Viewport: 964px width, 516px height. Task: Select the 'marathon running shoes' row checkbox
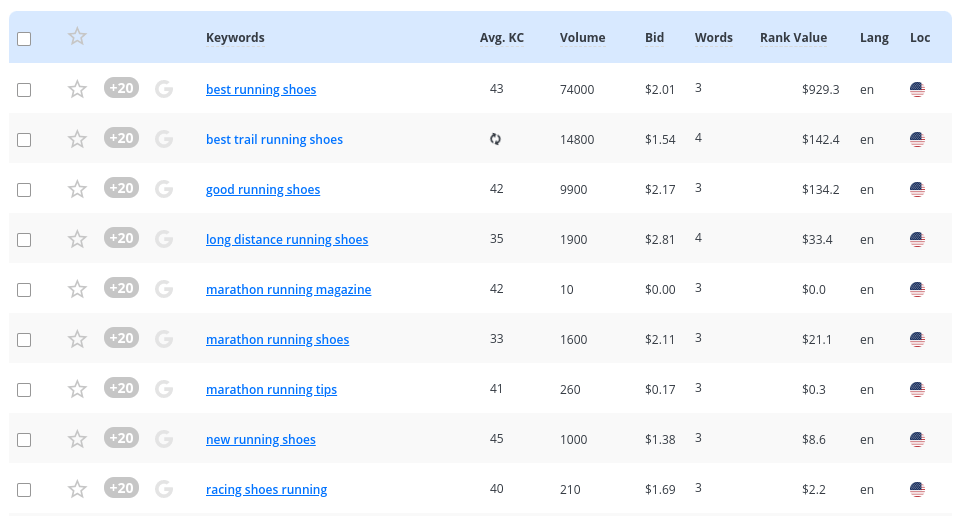24,340
